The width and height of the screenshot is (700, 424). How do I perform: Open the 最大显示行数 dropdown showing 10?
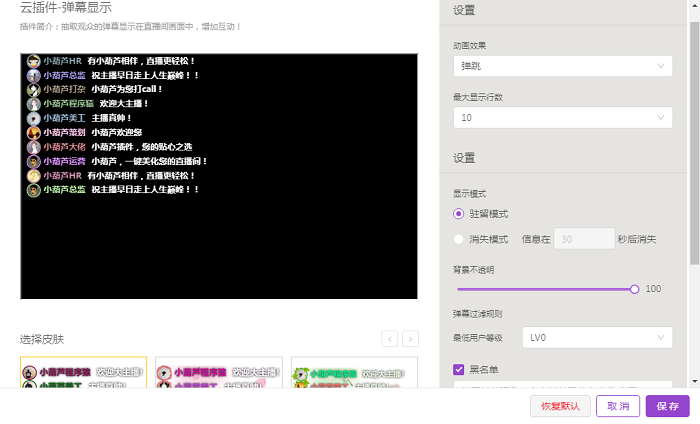point(562,117)
